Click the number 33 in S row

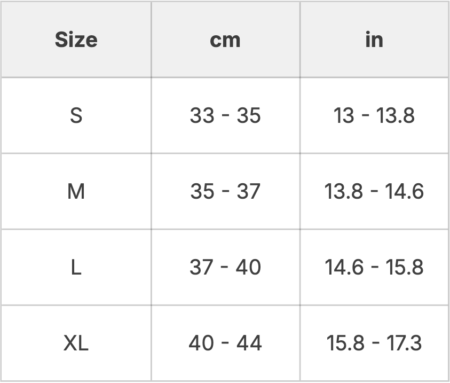pos(202,116)
